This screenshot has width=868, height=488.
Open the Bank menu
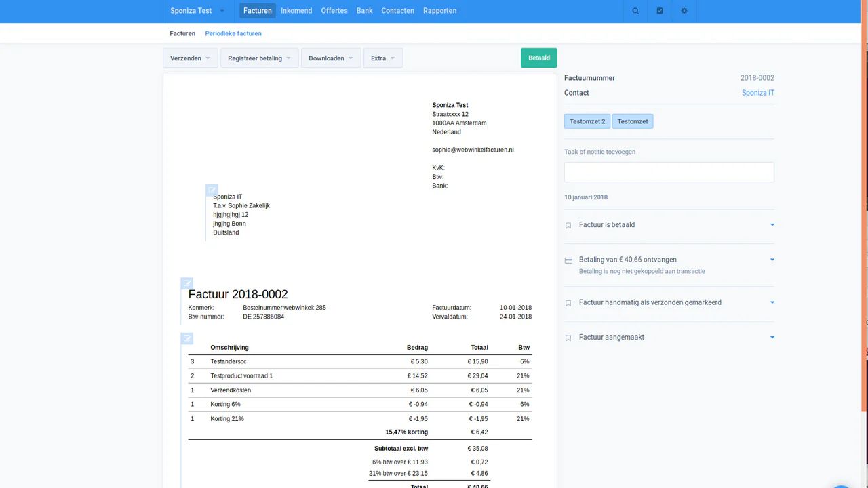tap(365, 11)
